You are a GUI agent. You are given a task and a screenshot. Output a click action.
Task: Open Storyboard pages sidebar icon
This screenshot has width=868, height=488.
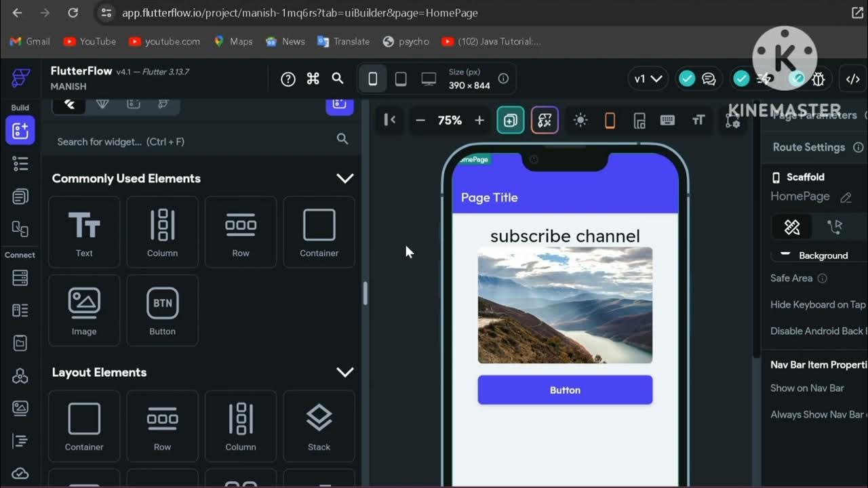pos(20,197)
